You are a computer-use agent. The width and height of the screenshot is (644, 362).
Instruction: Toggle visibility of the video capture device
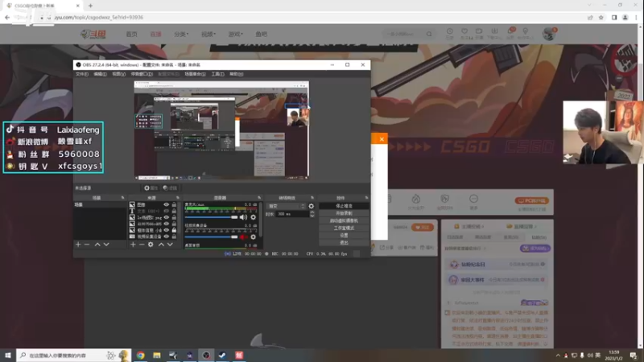pyautogui.click(x=167, y=237)
